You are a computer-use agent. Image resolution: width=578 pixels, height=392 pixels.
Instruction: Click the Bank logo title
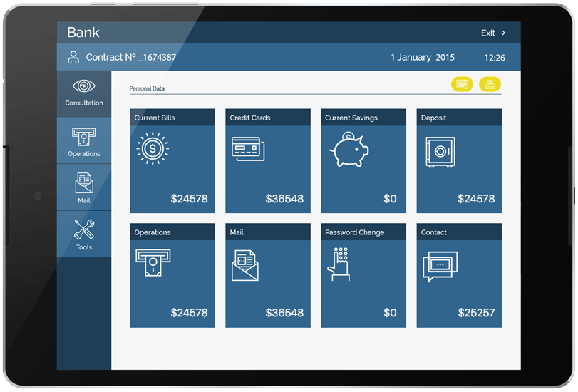point(83,33)
